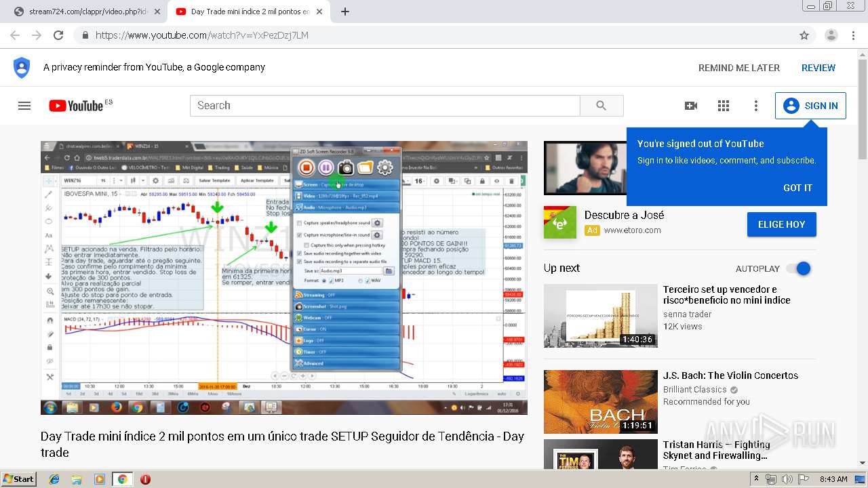Open the volume speaker tray icon

pyautogui.click(x=787, y=479)
